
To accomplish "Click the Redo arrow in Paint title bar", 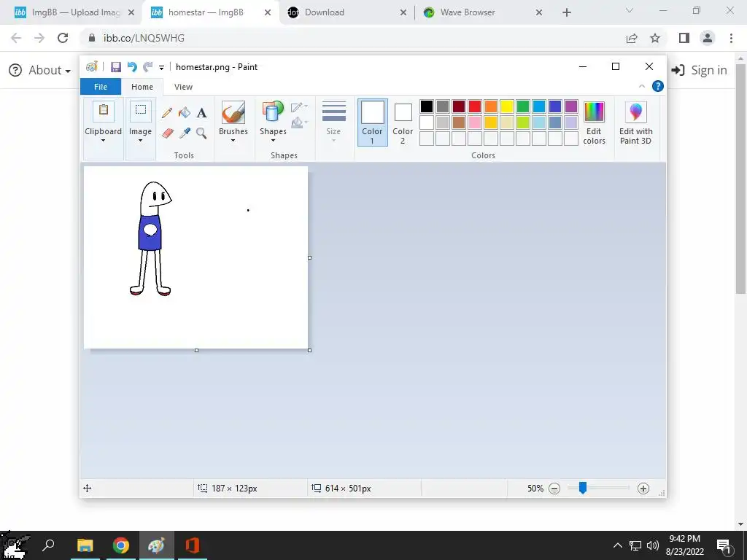I will 147,67.
